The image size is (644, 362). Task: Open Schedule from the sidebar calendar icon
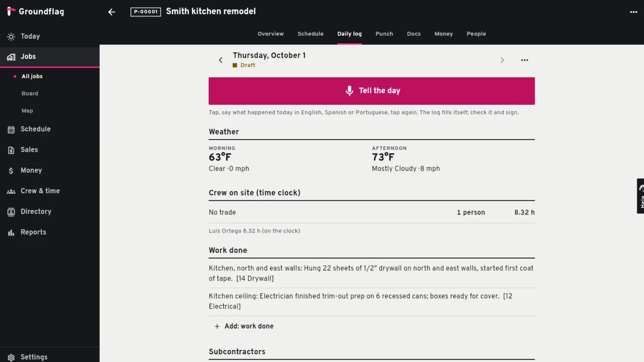11,129
